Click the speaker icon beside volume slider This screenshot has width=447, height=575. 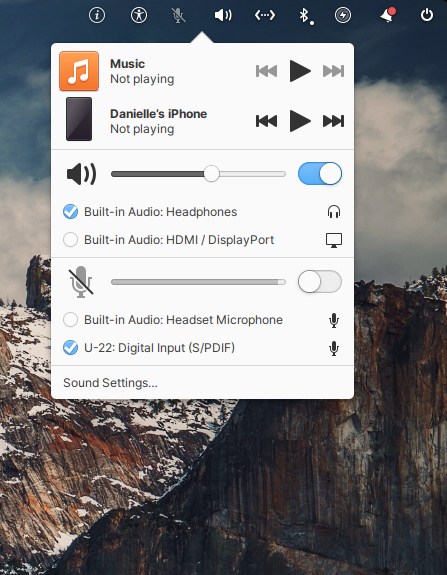[x=81, y=174]
